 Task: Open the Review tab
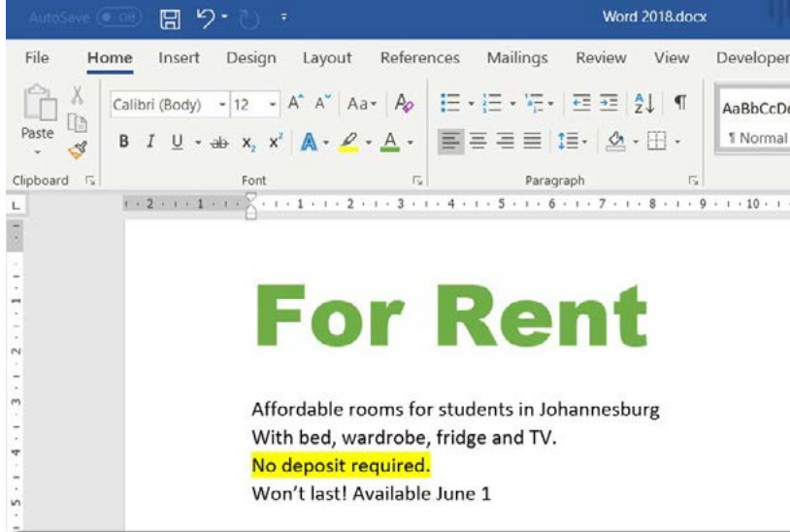click(x=601, y=58)
